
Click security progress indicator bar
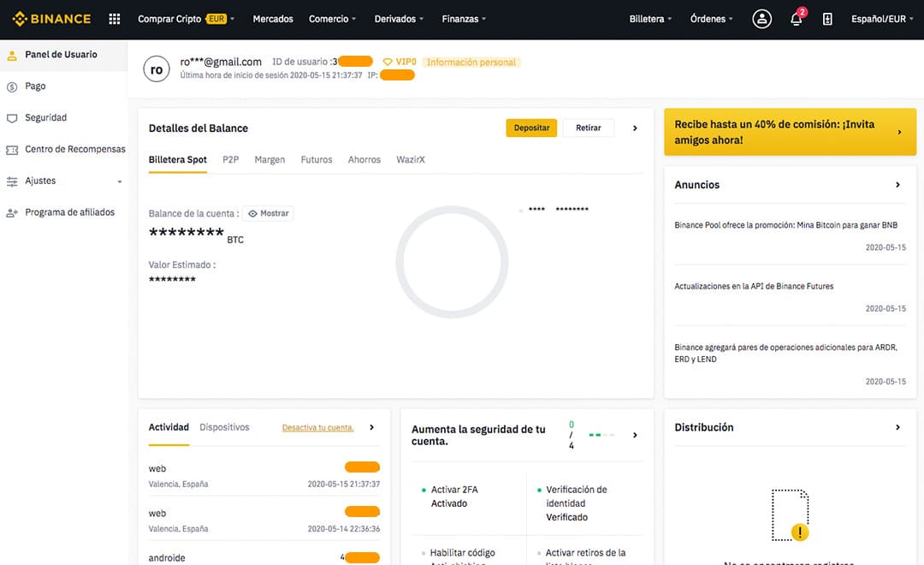[601, 435]
